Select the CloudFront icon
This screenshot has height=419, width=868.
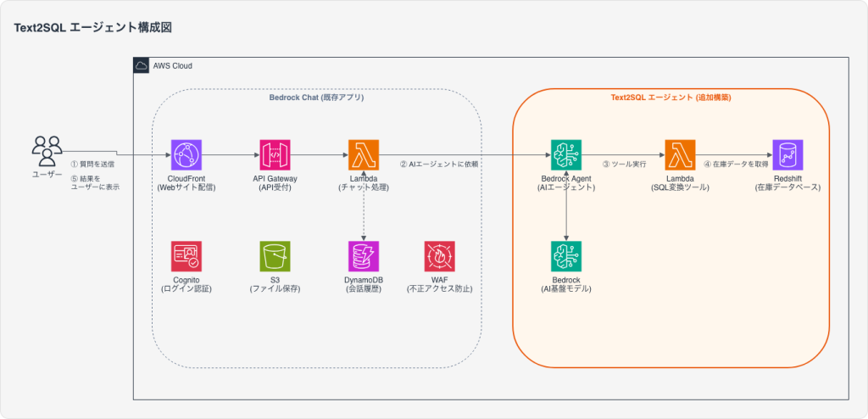pos(186,155)
